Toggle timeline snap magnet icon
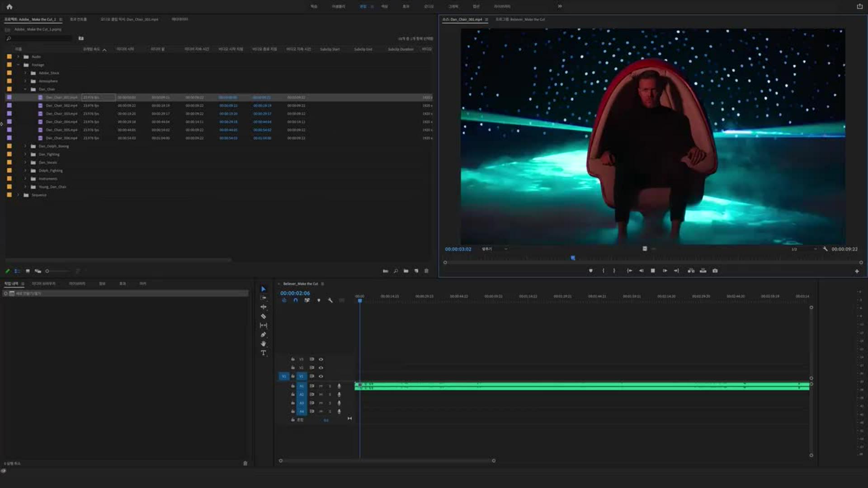 [x=295, y=300]
